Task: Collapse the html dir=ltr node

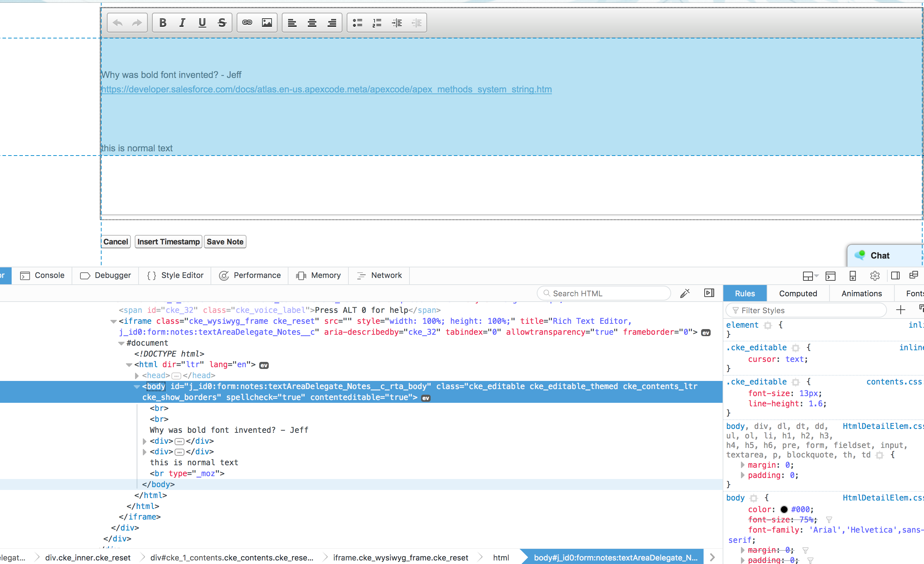Action: [x=129, y=365]
